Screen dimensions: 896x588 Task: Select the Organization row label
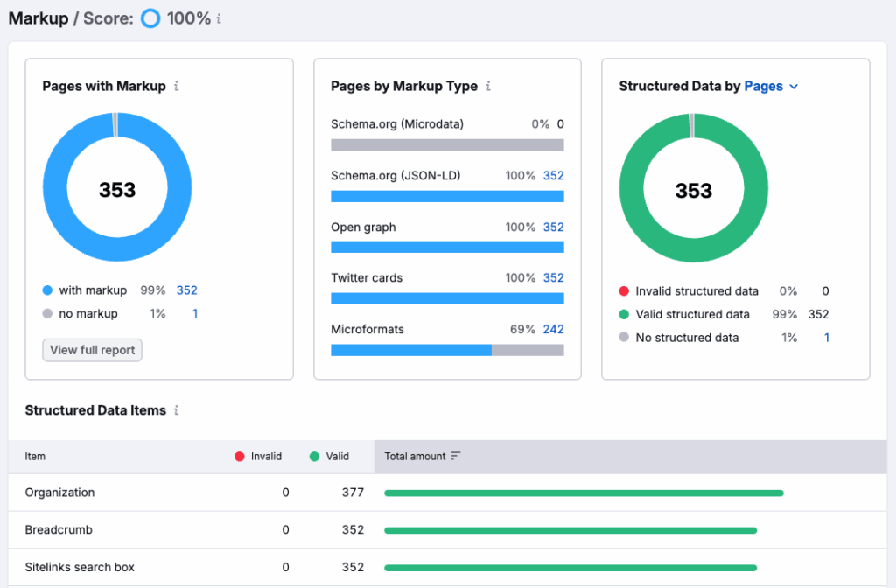[60, 493]
